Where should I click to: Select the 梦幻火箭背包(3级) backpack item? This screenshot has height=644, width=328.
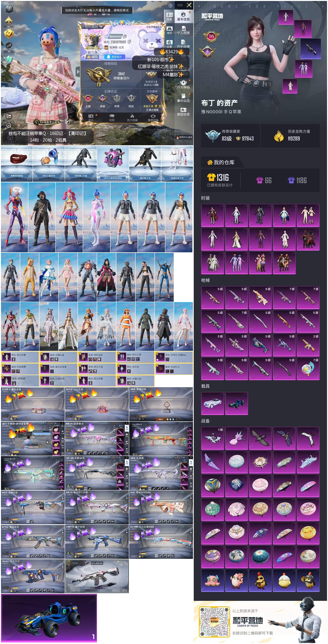(113, 163)
